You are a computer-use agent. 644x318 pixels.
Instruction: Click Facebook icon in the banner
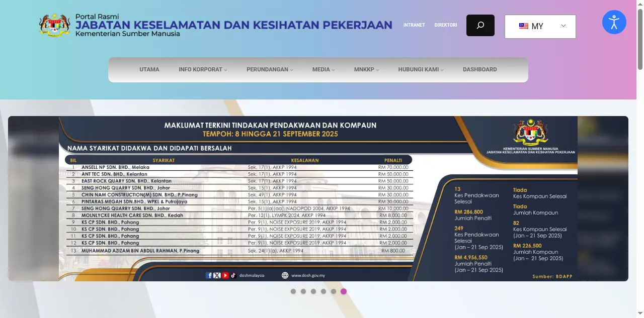click(x=209, y=275)
